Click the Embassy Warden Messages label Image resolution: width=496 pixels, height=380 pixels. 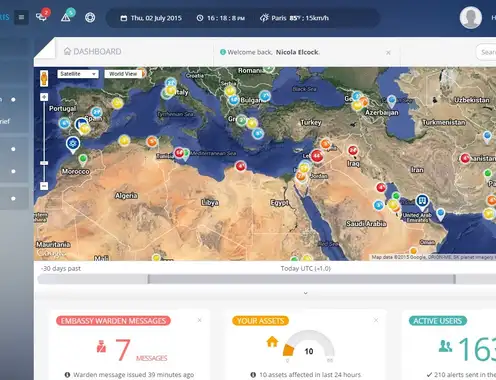113,321
